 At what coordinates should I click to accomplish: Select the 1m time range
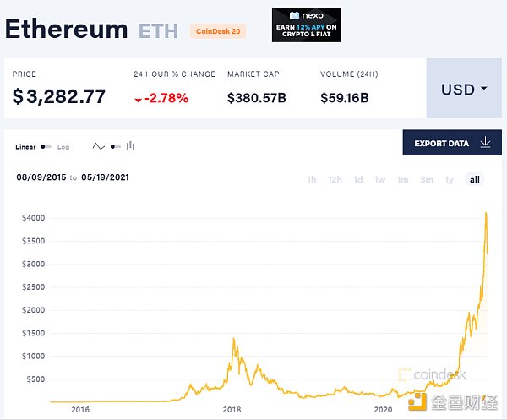[403, 179]
